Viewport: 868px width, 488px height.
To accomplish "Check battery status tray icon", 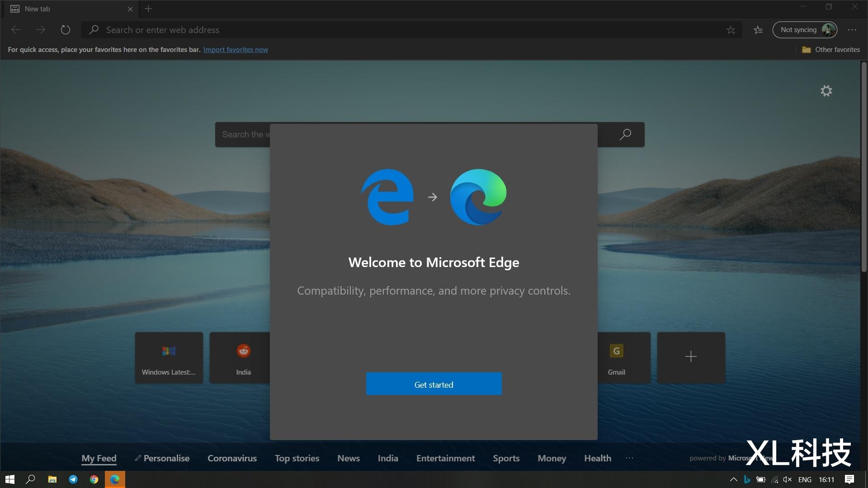I will coord(761,479).
